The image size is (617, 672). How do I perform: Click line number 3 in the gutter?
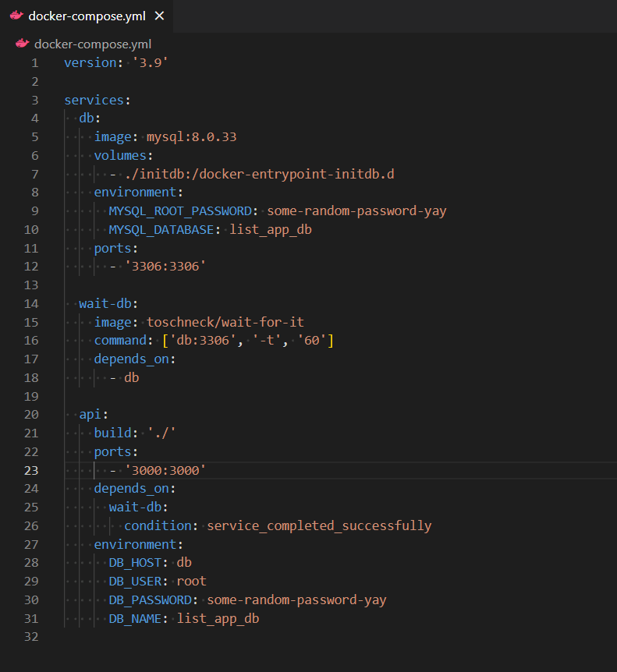[35, 100]
